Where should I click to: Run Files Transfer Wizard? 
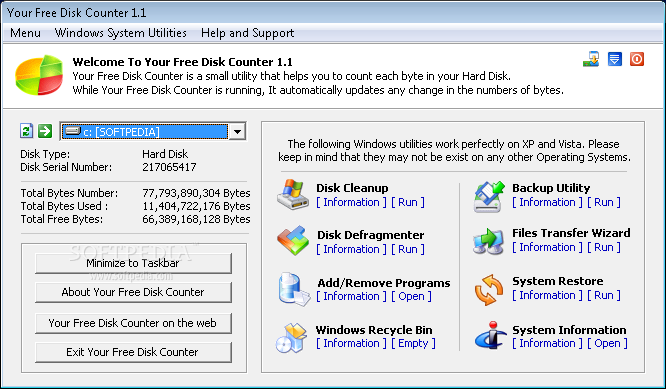point(604,247)
